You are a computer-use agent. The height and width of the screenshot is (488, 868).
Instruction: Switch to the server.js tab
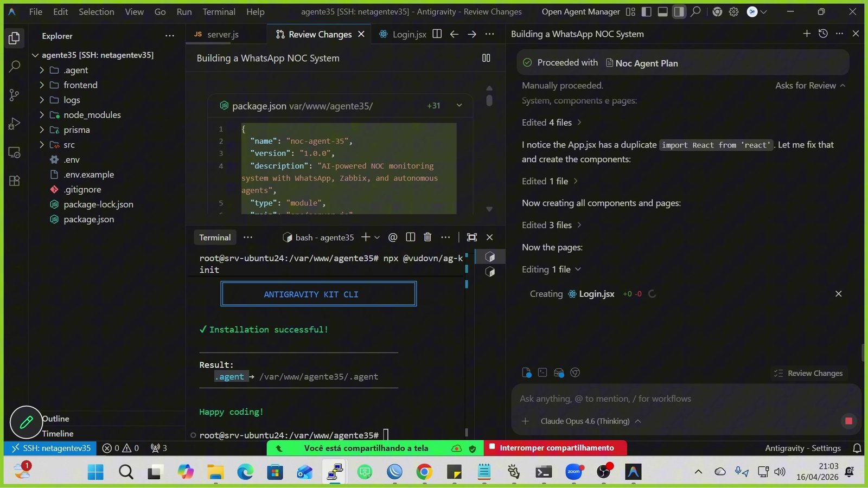coord(222,34)
